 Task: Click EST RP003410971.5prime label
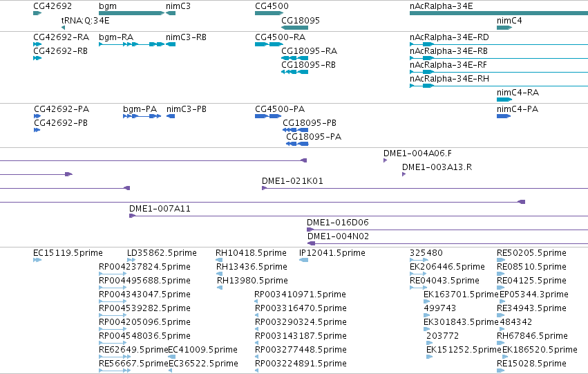[x=300, y=295]
